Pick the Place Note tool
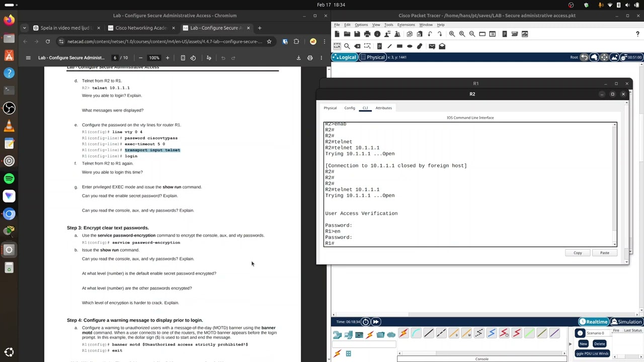Image resolution: width=644 pixels, height=362 pixels. (379, 46)
